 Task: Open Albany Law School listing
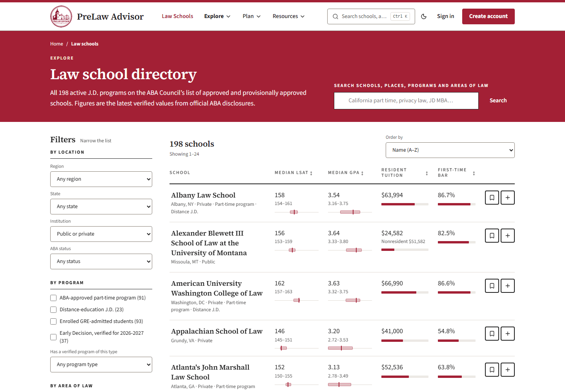(203, 195)
